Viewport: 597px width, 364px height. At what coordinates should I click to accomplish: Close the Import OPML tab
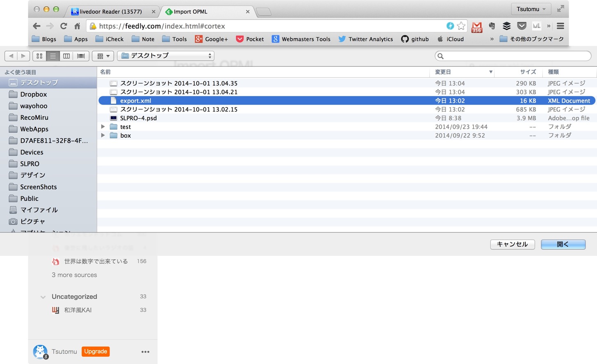[x=248, y=11]
